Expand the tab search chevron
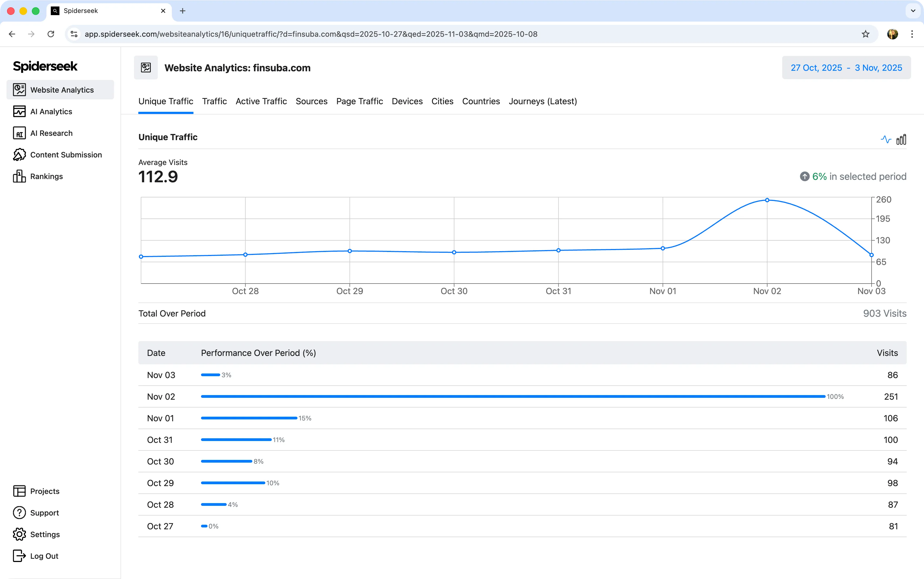The height and width of the screenshot is (579, 924). coord(913,11)
